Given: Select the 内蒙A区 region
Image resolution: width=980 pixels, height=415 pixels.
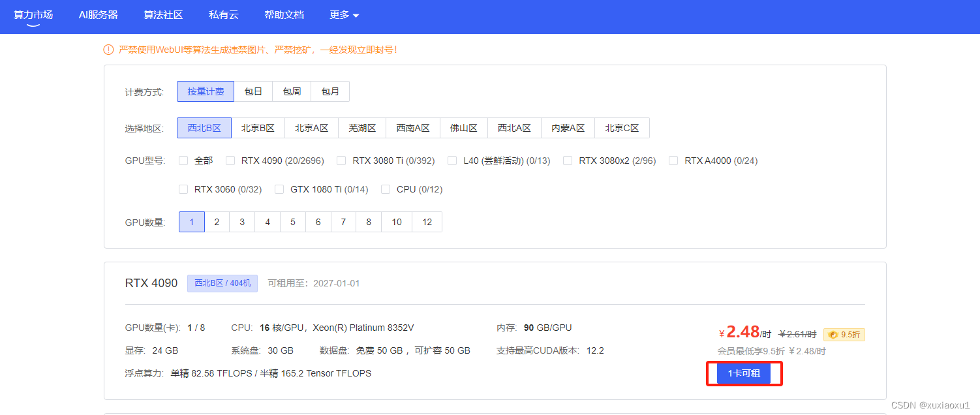Looking at the screenshot, I should [x=568, y=128].
